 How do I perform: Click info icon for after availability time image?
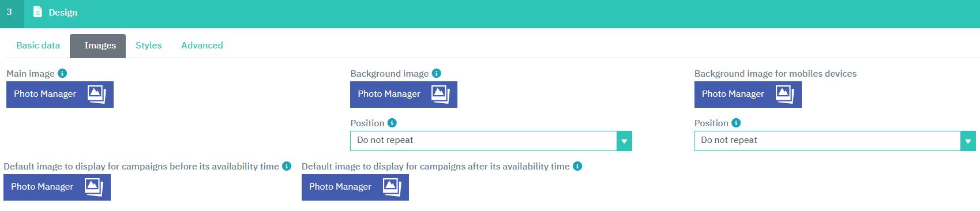[x=577, y=166]
